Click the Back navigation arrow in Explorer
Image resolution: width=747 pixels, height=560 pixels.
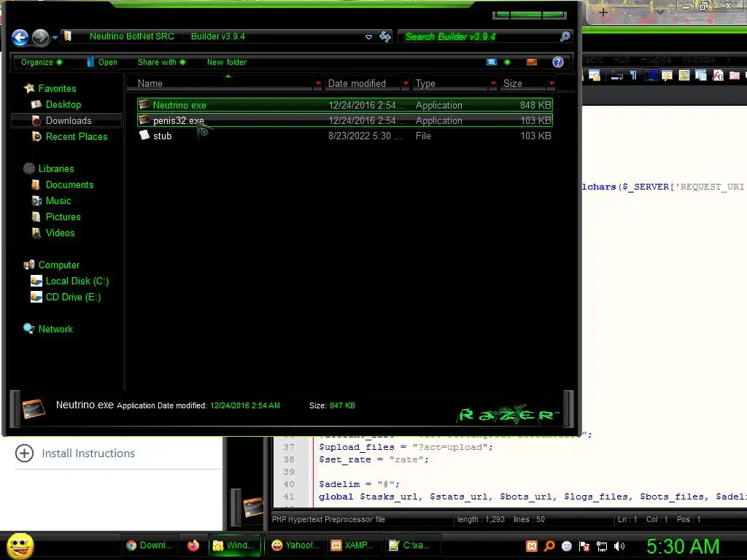click(20, 37)
